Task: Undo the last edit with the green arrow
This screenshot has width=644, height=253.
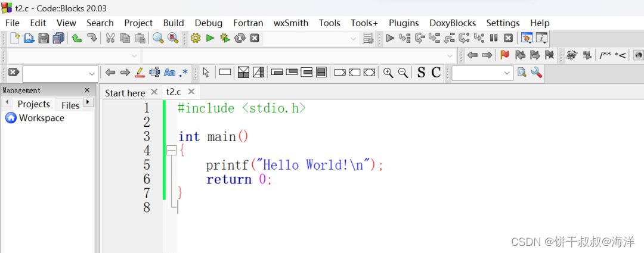Action: [77, 38]
